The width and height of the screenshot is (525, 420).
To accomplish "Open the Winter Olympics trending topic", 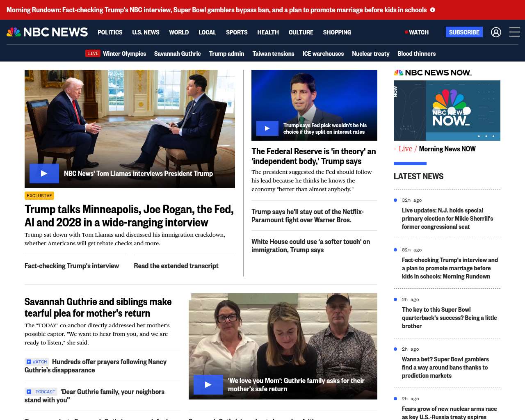I will point(124,53).
